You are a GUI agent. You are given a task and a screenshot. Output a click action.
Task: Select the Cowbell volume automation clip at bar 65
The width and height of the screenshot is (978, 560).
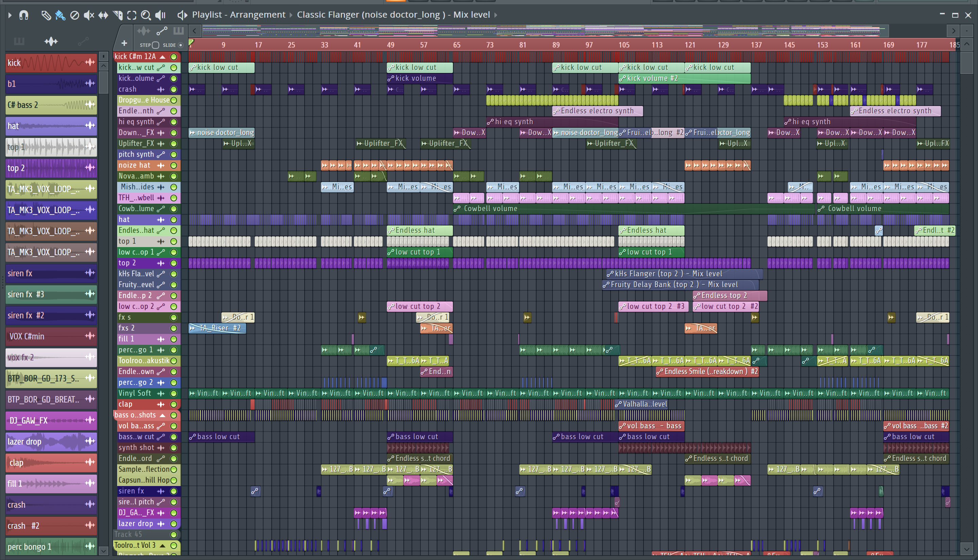pos(634,209)
